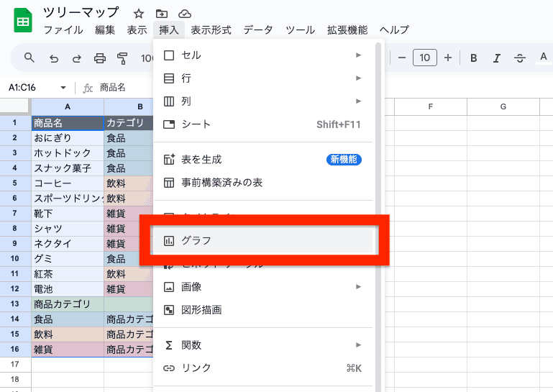The height and width of the screenshot is (392, 553).
Task: Click the move to folder icon
Action: pos(161,14)
